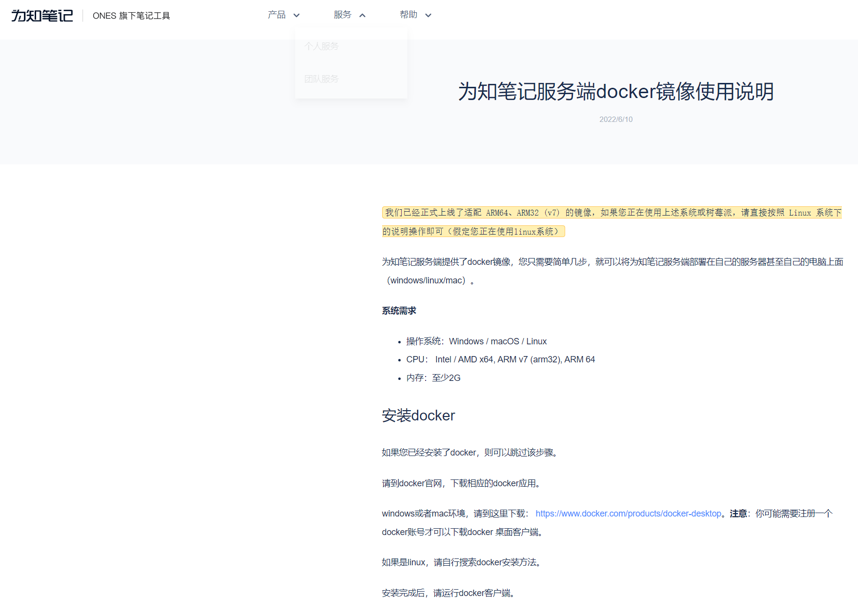Click the highlighted ARM64 notice text
Image resolution: width=858 pixels, height=616 pixels.
[612, 222]
